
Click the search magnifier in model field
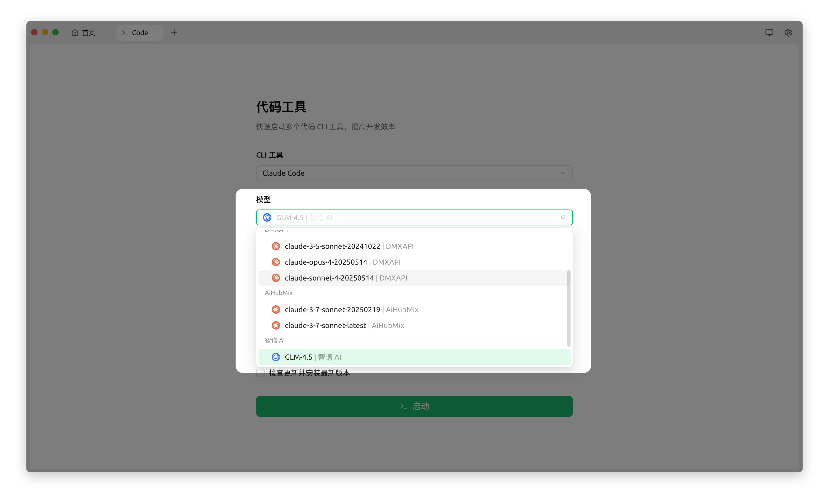[564, 217]
